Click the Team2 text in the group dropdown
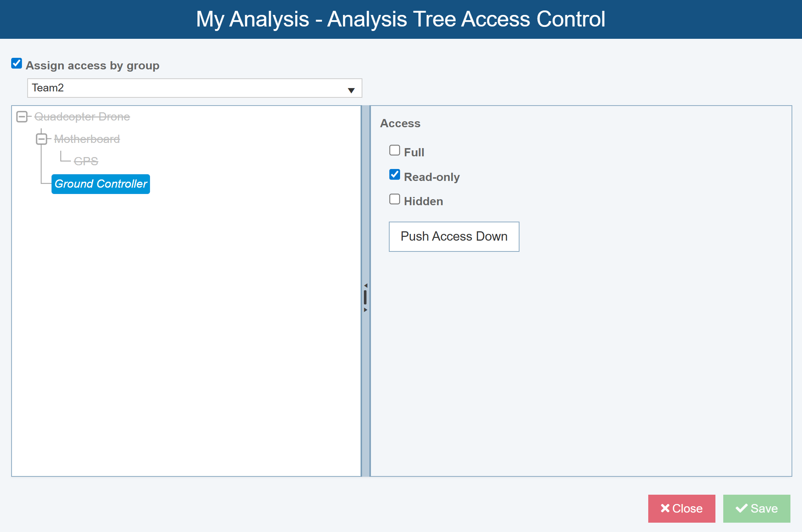The width and height of the screenshot is (802, 532). coord(48,88)
